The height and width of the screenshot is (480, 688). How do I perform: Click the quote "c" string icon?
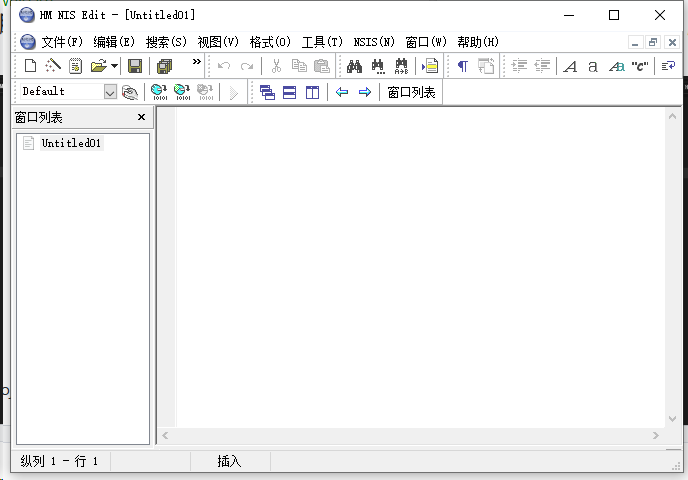640,66
